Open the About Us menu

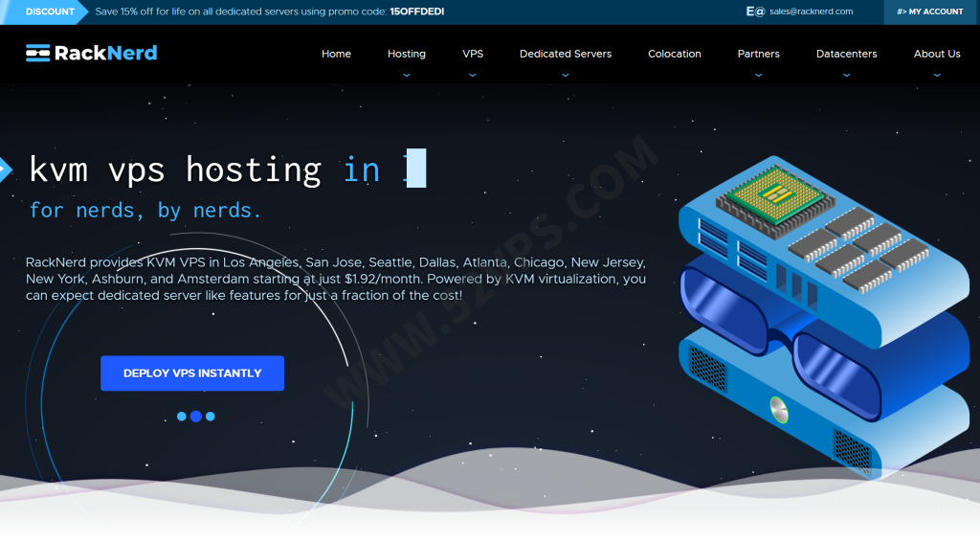(937, 54)
